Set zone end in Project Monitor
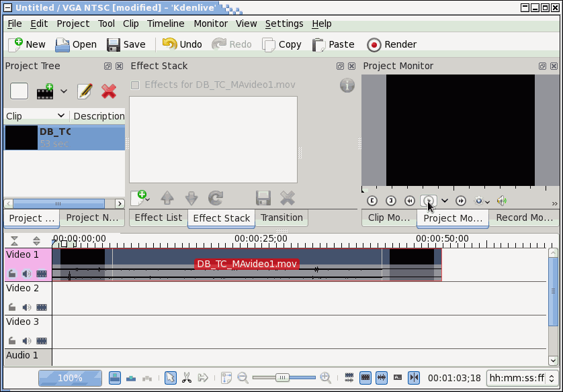 (390, 201)
